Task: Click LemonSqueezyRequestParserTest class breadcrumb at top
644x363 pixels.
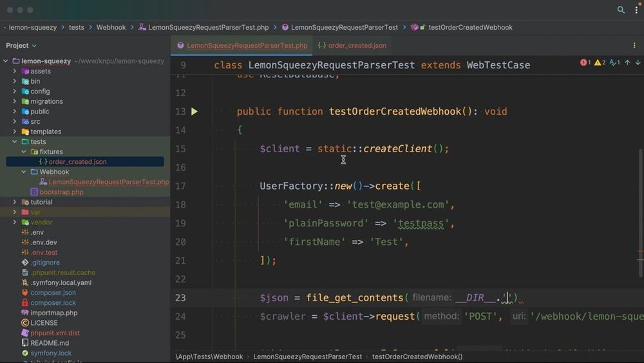Action: tap(344, 28)
